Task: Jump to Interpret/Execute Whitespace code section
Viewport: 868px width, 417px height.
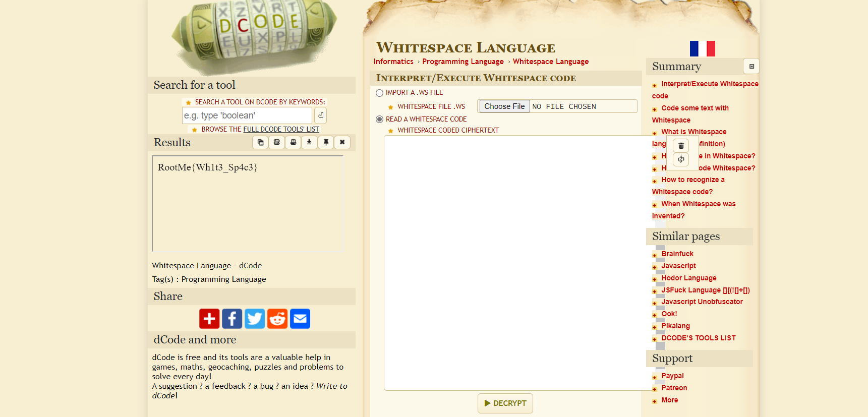Action: tap(705, 90)
